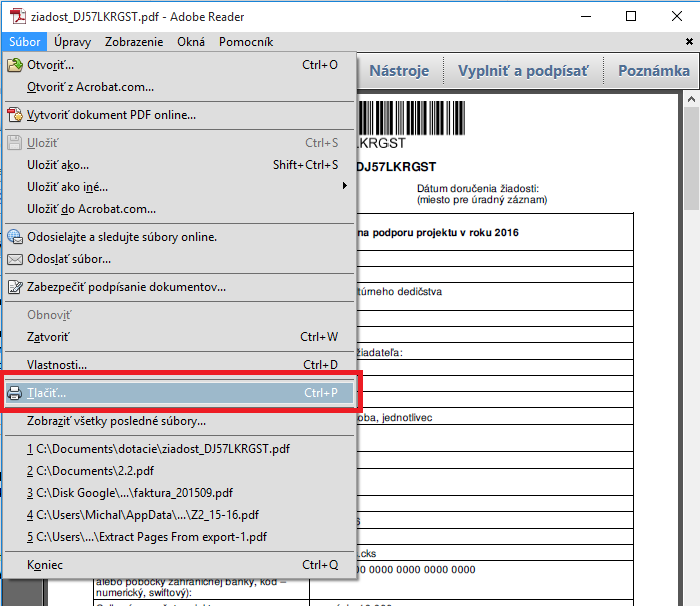The width and height of the screenshot is (700, 606).
Task: Click the printer icon beside Tlačiť
Action: 15,393
